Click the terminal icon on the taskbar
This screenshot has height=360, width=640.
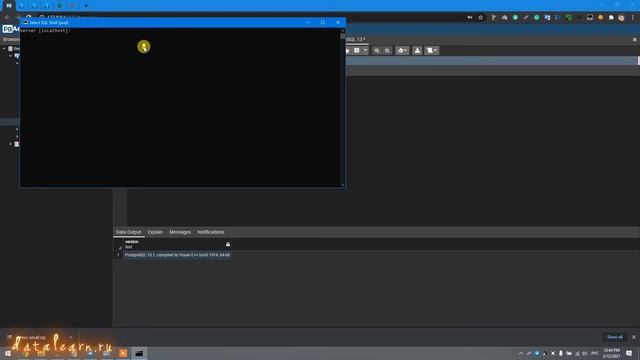pos(139,353)
